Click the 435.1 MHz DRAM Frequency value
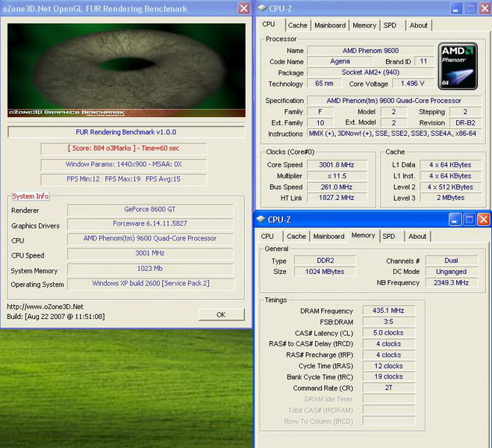 (x=388, y=311)
